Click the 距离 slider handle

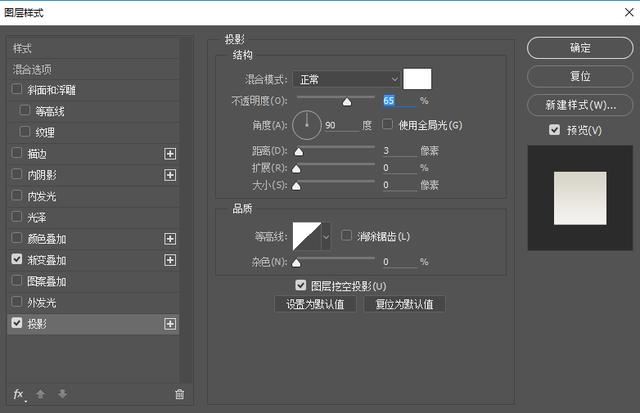click(299, 152)
